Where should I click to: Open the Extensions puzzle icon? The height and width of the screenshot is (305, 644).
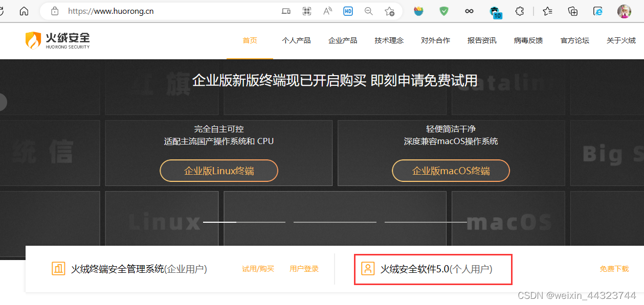[x=520, y=11]
